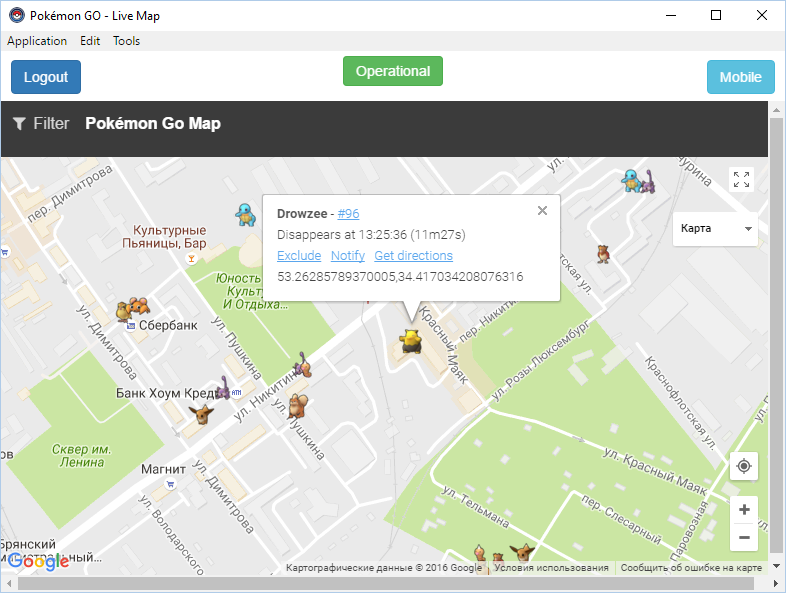Click the Сквер им. Ленина park label
Image resolution: width=786 pixels, height=593 pixels.
pos(82,456)
